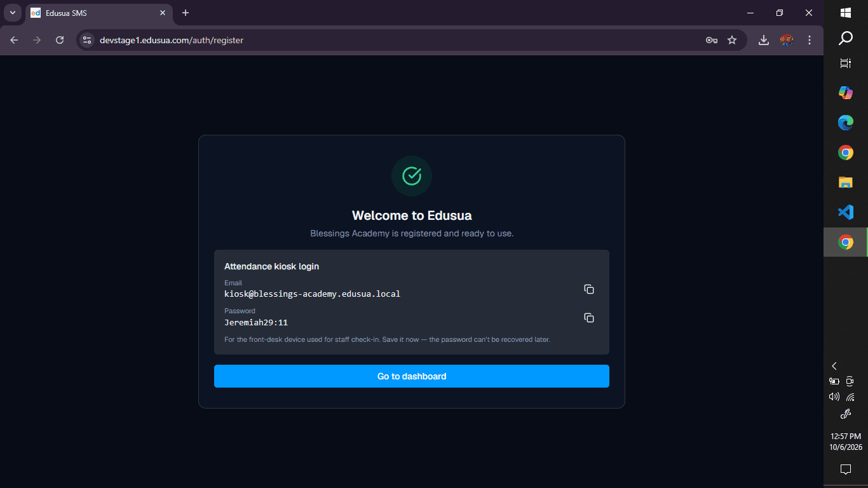868x488 pixels.
Task: Open the Chrome three-dot menu
Action: pos(810,40)
